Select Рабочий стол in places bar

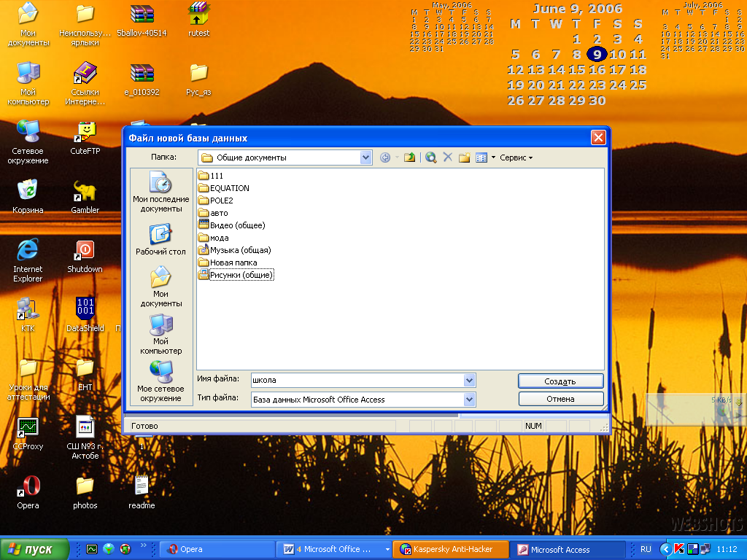tap(161, 241)
